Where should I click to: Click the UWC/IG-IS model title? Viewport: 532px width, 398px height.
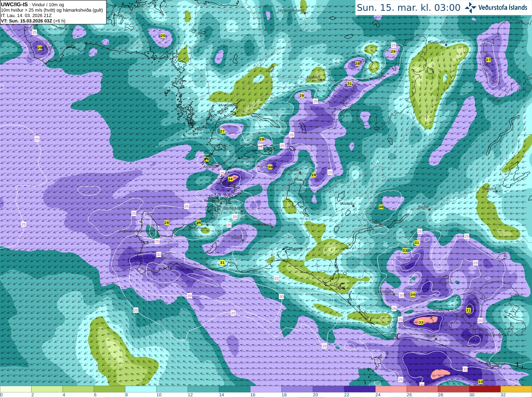pos(14,4)
